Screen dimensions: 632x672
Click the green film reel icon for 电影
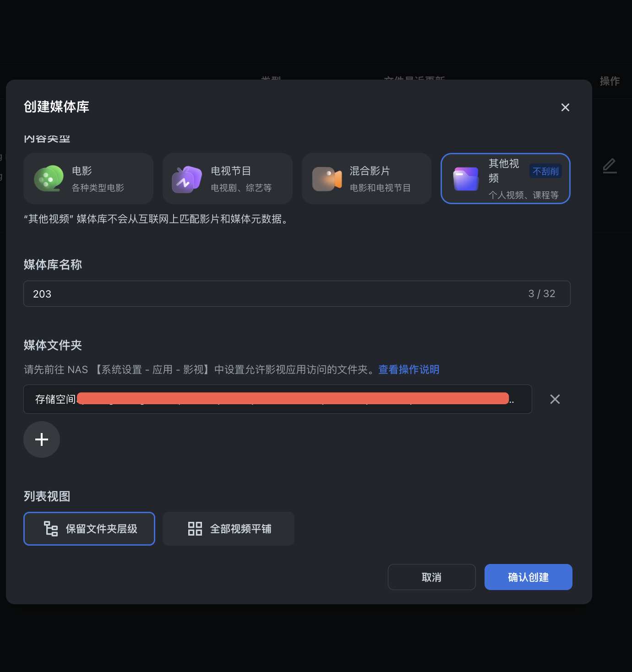point(49,179)
